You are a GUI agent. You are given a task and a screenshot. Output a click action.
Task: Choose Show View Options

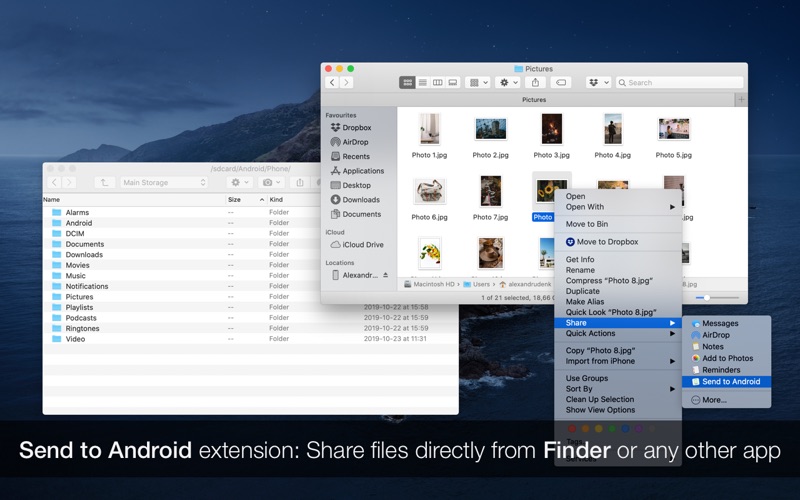tap(618, 410)
